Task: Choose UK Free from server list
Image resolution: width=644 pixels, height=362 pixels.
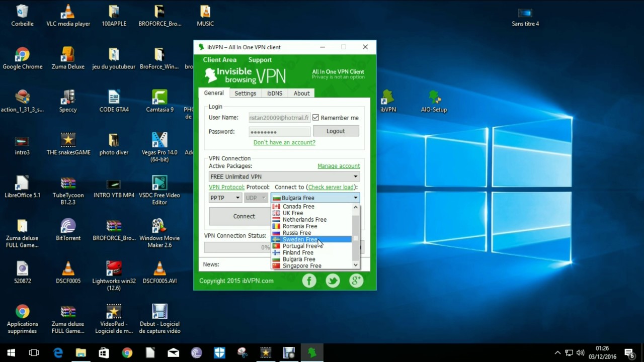Action: pos(311,213)
